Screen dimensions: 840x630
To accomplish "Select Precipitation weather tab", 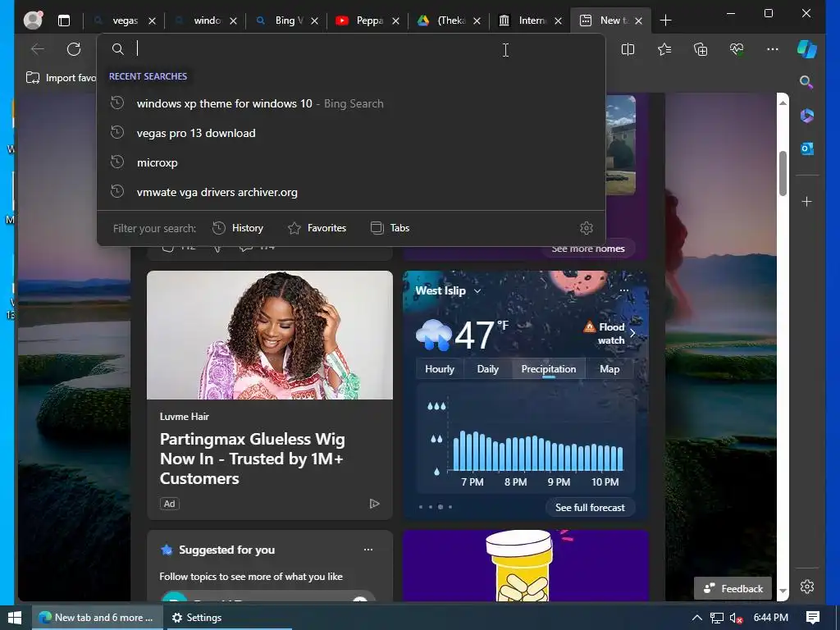I will 549,369.
